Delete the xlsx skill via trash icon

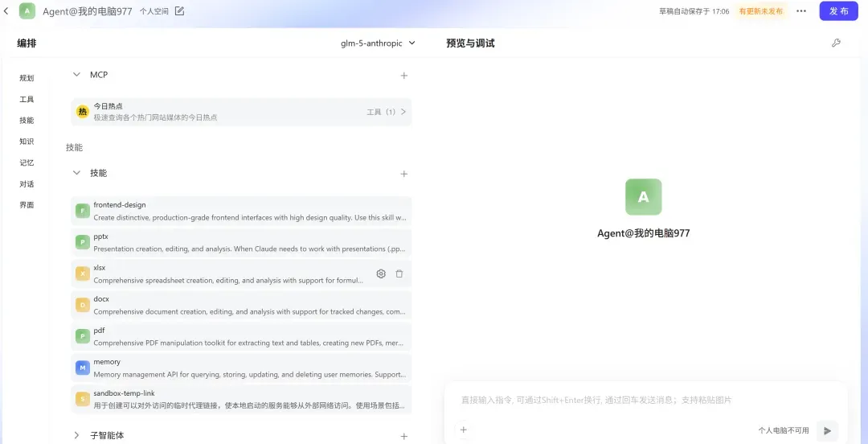399,273
